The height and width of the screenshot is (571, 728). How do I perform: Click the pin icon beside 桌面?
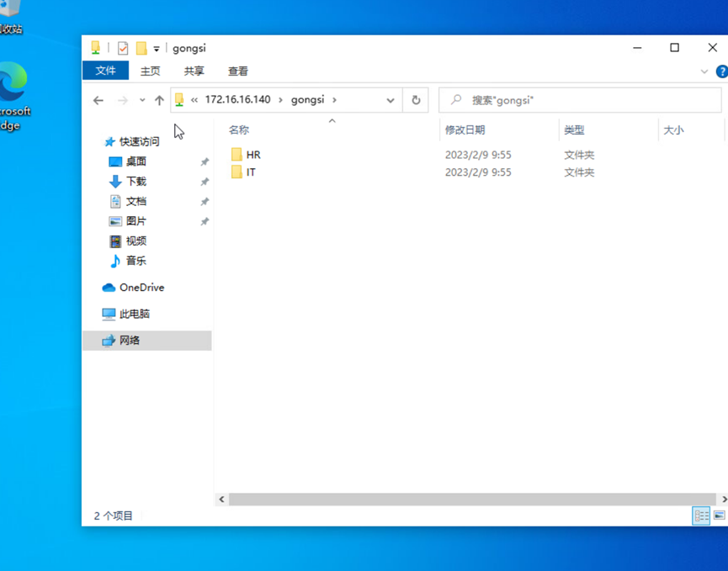click(x=205, y=162)
